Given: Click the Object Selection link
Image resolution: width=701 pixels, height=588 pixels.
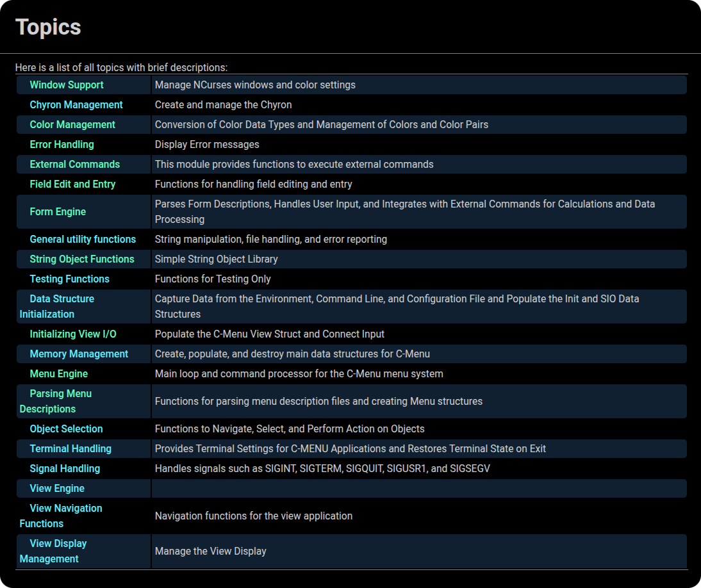Looking at the screenshot, I should [66, 429].
